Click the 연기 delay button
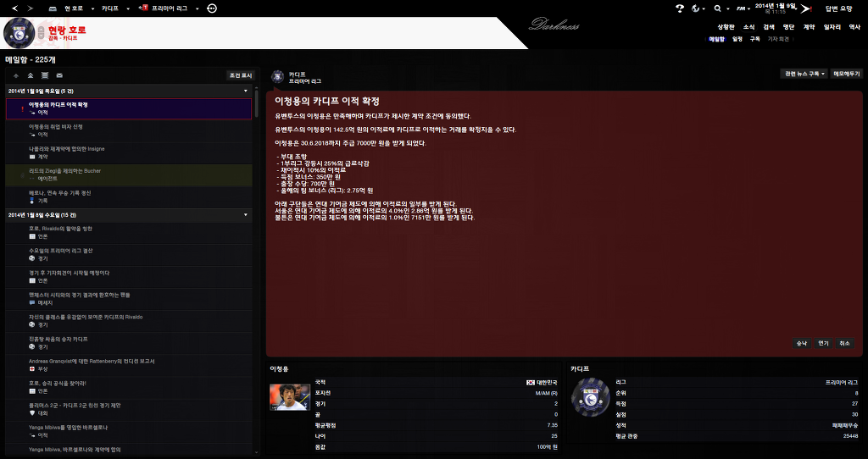Viewport: 868px width, 459px height. click(823, 344)
